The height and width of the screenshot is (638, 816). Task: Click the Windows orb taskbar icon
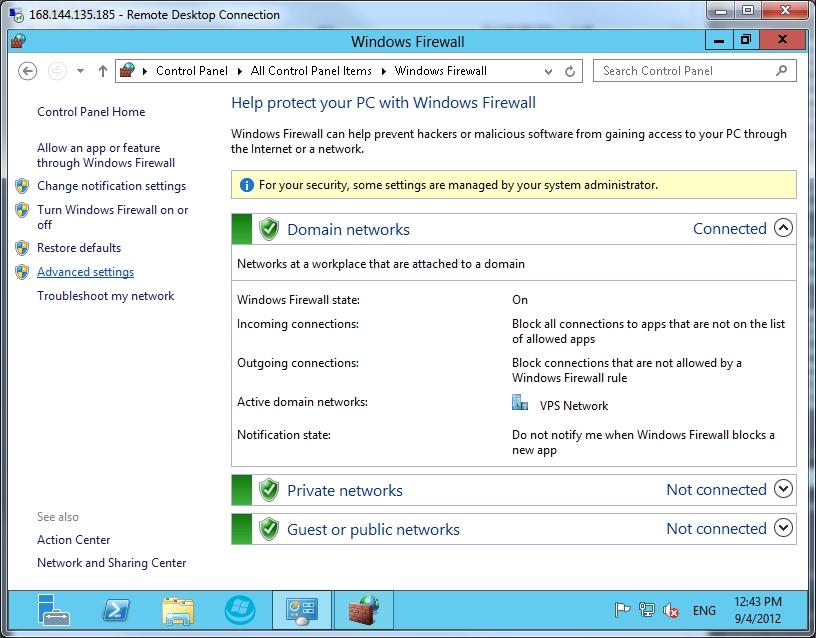tap(240, 610)
